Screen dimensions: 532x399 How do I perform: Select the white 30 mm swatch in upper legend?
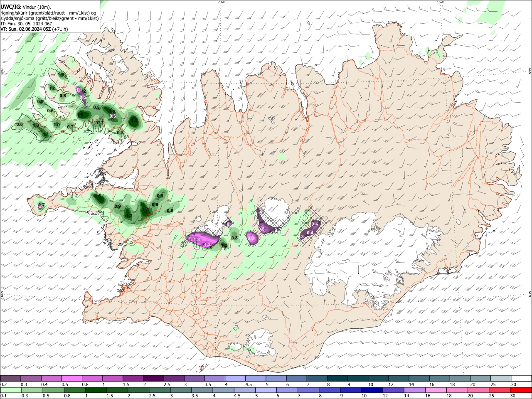tap(521, 378)
